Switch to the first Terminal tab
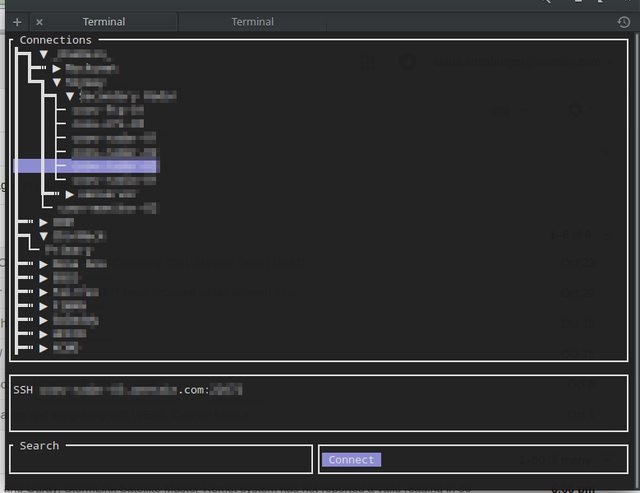Image resolution: width=640 pixels, height=493 pixels. (x=104, y=22)
